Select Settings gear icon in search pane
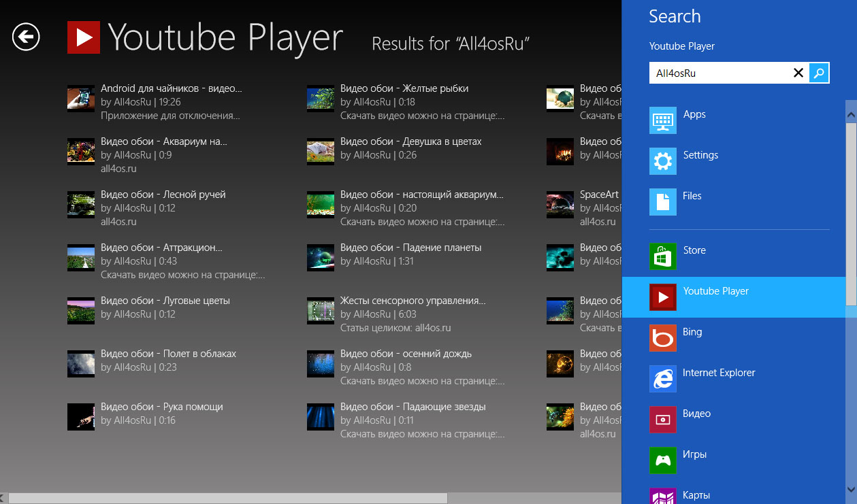 coord(662,161)
